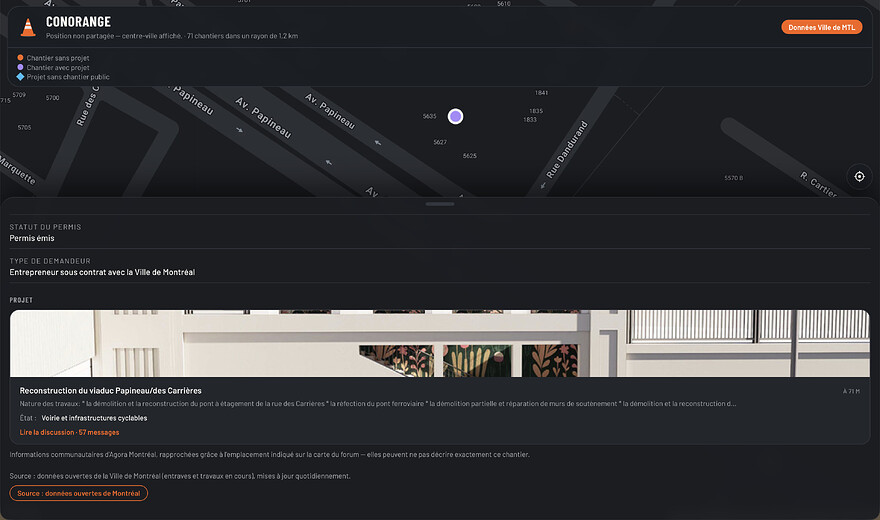The image size is (880, 520).
Task: Click address number 5635 on map
Action: click(429, 116)
